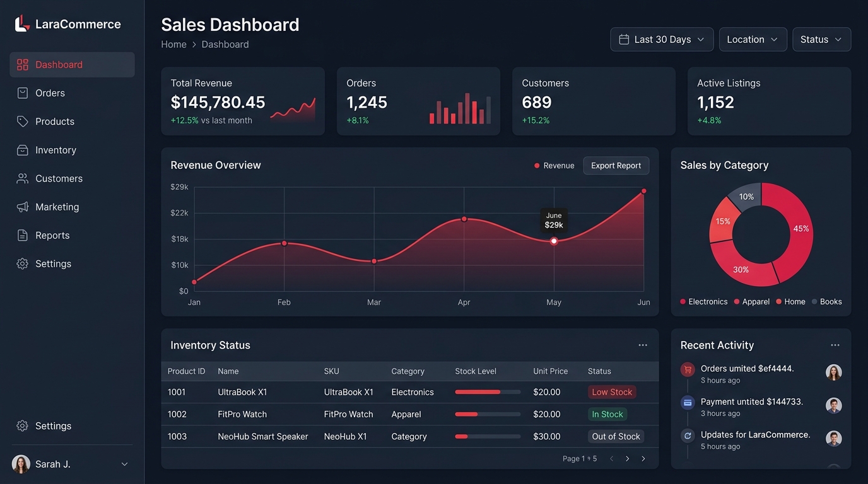This screenshot has height=484, width=868.
Task: Open the Inventory Status three-dot menu
Action: click(643, 345)
